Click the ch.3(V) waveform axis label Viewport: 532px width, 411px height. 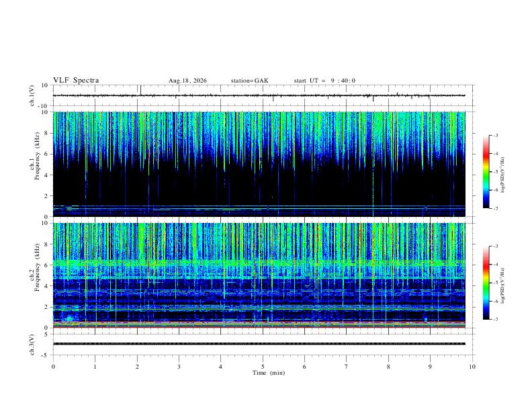tap(32, 345)
